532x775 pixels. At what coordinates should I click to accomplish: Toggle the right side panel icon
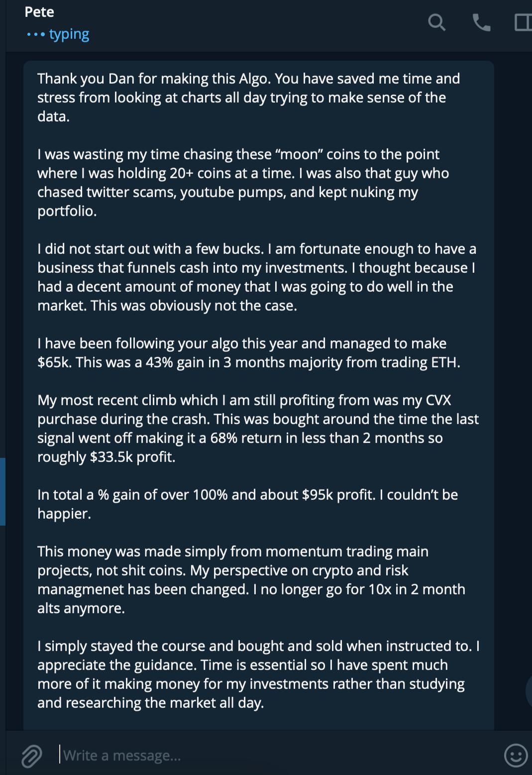coord(523,22)
